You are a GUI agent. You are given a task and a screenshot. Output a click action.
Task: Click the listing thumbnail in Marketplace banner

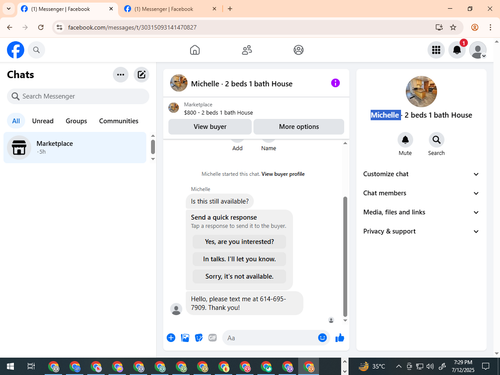(x=173, y=108)
